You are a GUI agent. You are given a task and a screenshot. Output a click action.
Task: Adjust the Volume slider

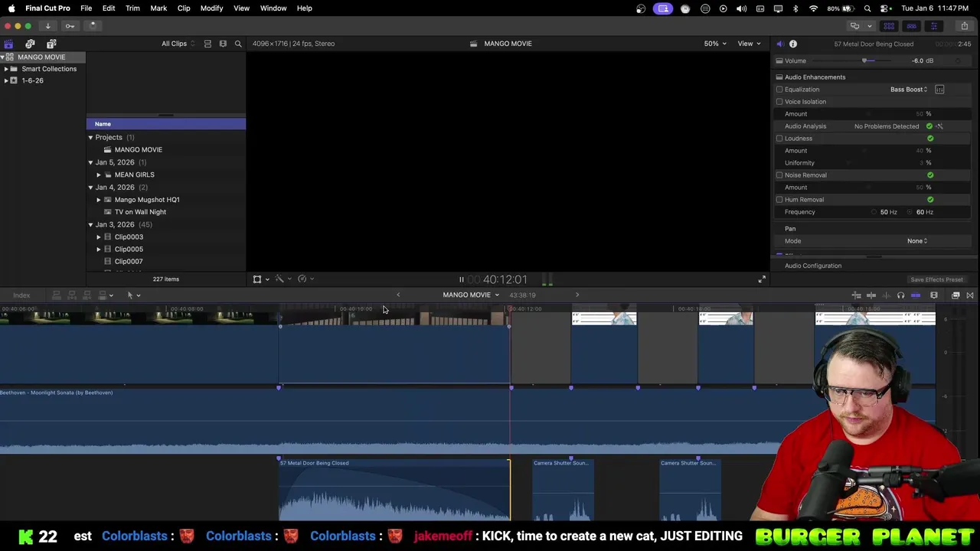pyautogui.click(x=865, y=60)
